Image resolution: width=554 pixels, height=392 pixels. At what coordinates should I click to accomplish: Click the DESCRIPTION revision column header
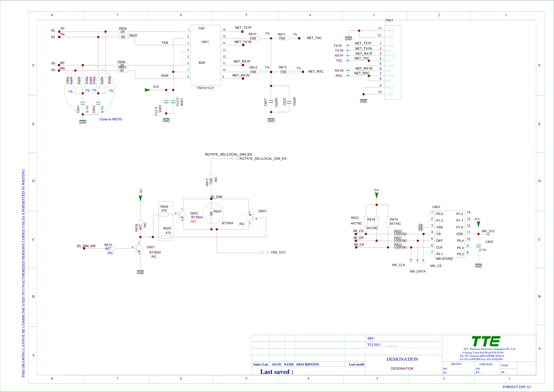click(x=307, y=364)
